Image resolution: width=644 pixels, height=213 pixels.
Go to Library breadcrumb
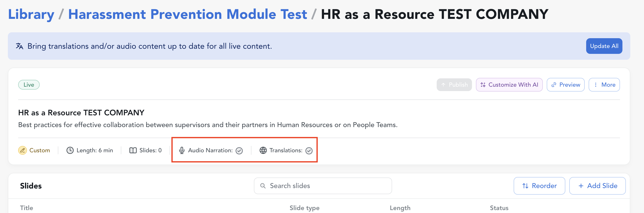coord(31,14)
